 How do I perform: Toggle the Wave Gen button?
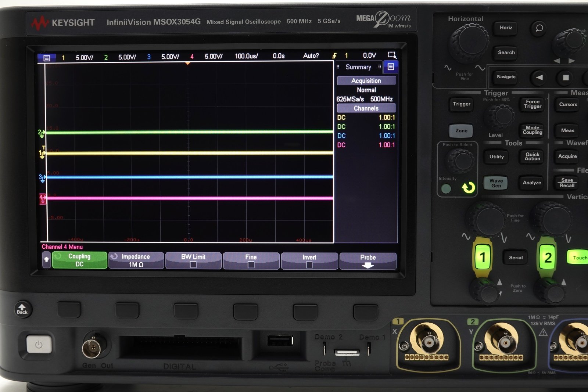click(x=496, y=183)
